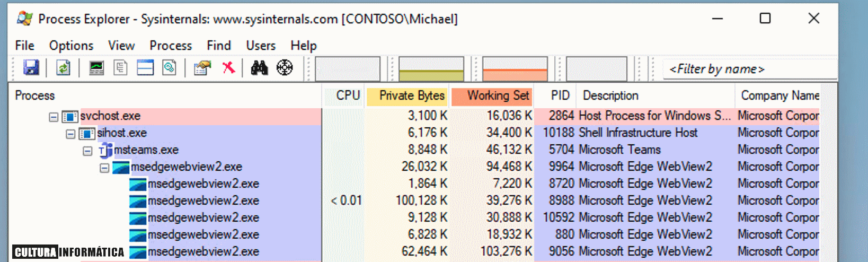
Task: Open the Help menu
Action: point(304,46)
